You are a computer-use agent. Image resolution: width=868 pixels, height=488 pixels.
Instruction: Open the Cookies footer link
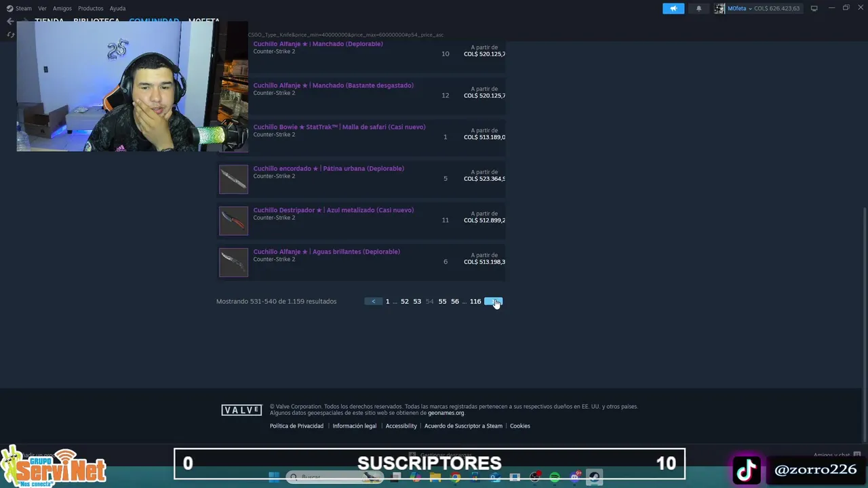pos(520,426)
